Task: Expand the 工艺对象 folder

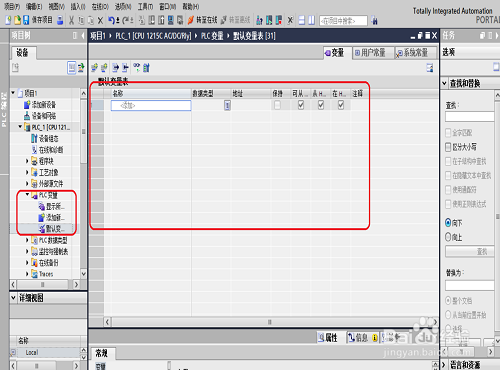Action: click(27, 172)
